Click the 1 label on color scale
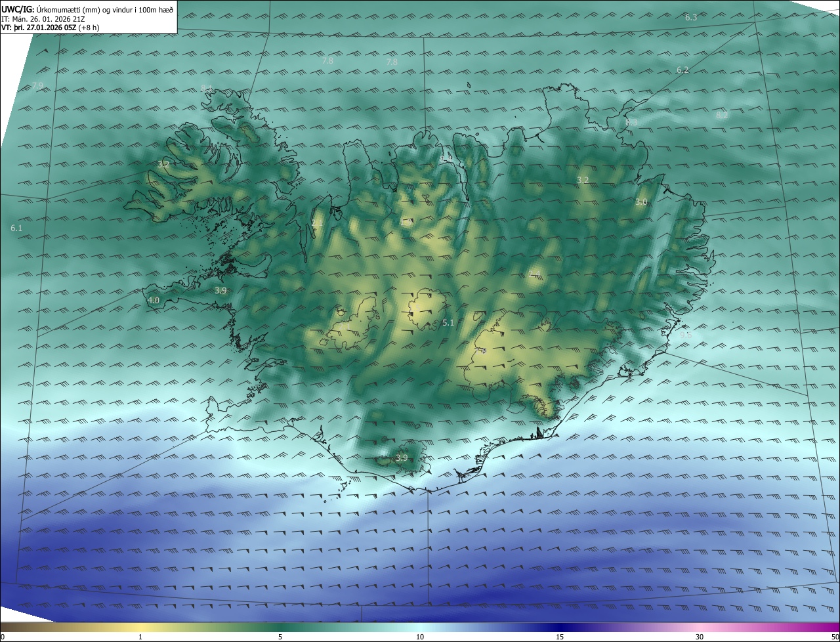 [x=140, y=637]
